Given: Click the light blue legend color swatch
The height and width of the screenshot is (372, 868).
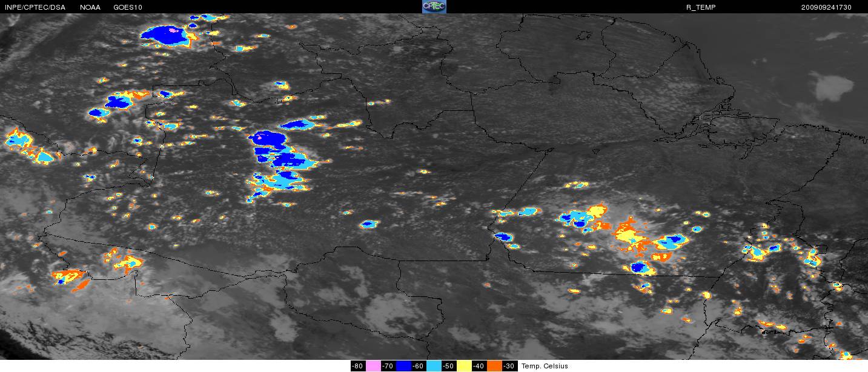Looking at the screenshot, I should pyautogui.click(x=434, y=366).
